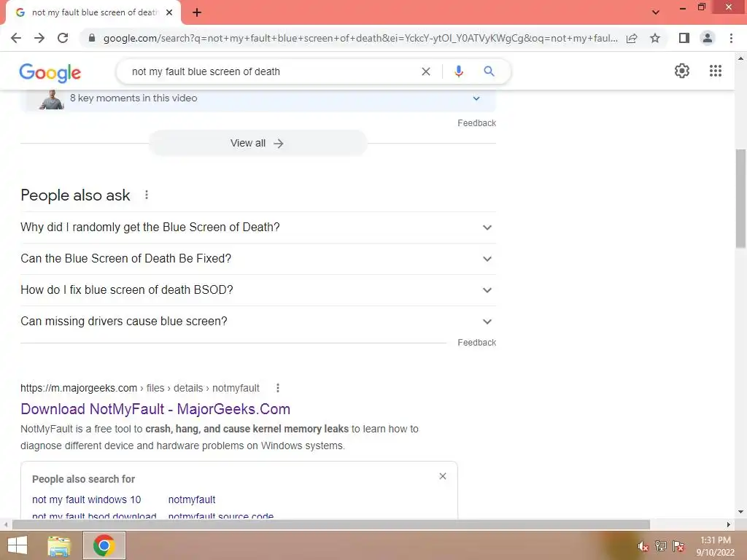Share this page via the share icon
Screen dimensions: 747x560
coord(632,38)
